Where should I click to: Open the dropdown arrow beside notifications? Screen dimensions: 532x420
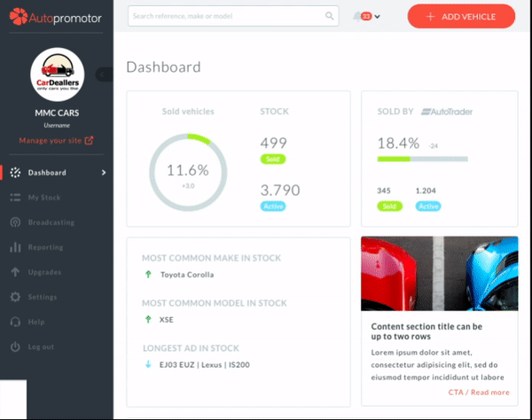(378, 17)
